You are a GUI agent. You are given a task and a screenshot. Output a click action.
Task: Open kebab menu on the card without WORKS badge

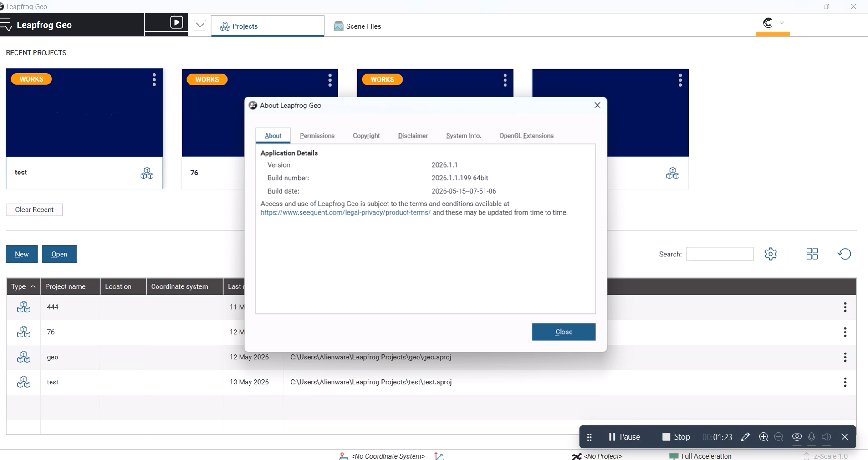click(x=680, y=80)
